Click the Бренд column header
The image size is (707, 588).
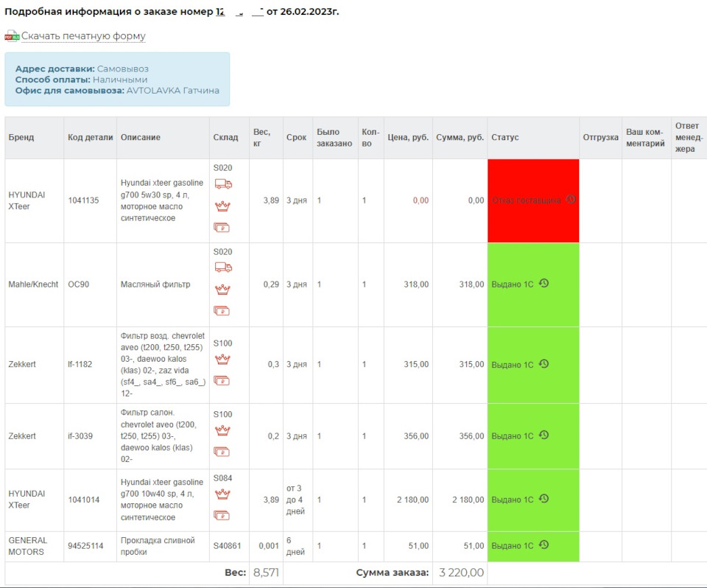pyautogui.click(x=35, y=138)
